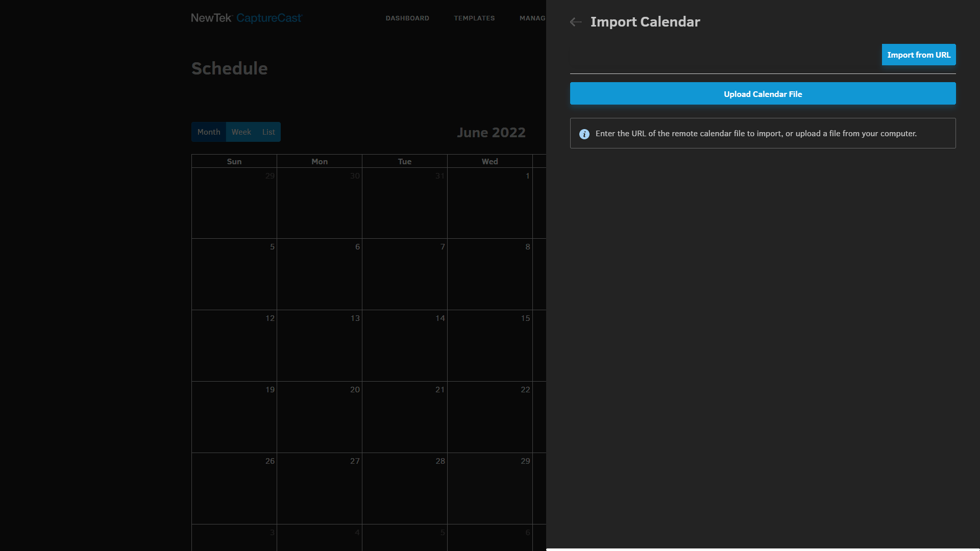Open the Templates menu item

[474, 18]
